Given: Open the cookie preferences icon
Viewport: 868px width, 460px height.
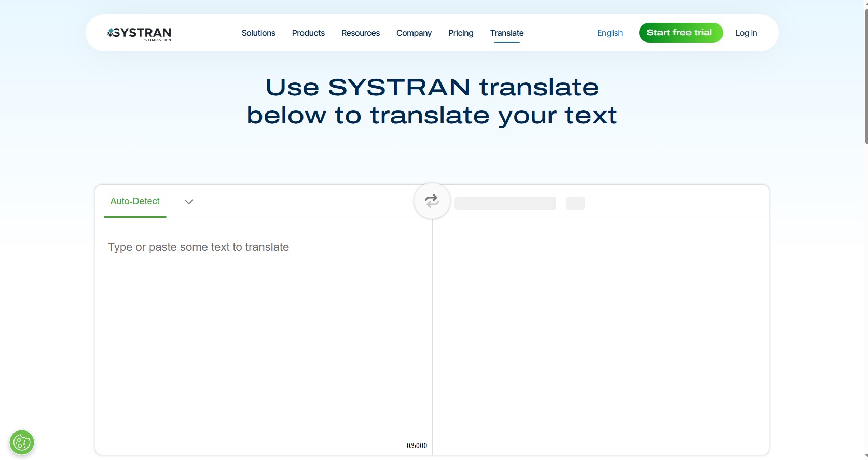Looking at the screenshot, I should tap(22, 442).
